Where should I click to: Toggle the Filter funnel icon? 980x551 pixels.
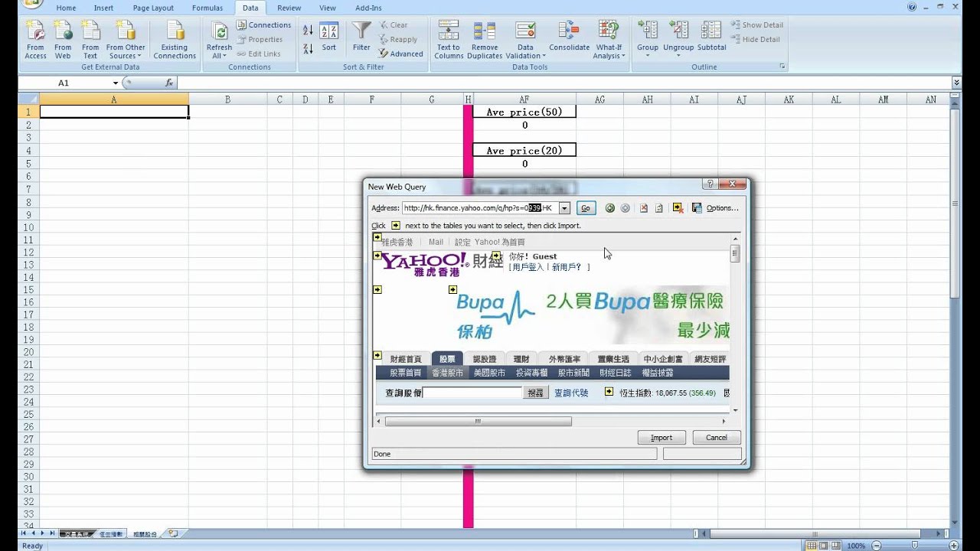[361, 37]
